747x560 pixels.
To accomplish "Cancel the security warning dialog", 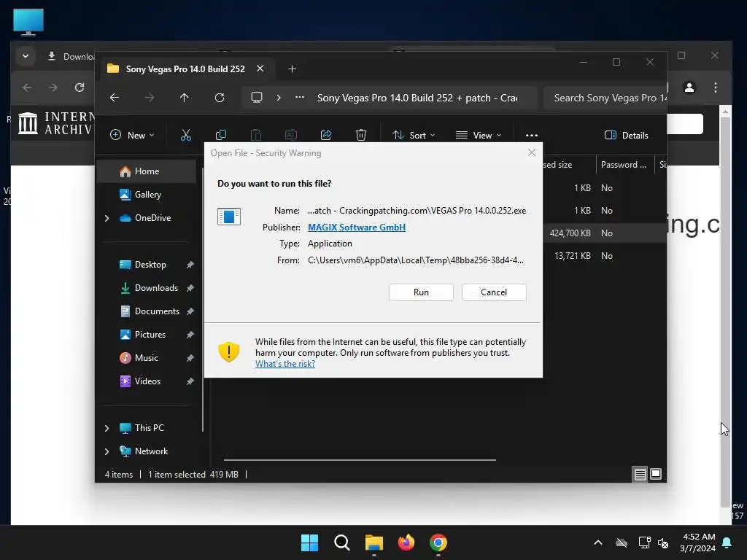I will coord(494,292).
